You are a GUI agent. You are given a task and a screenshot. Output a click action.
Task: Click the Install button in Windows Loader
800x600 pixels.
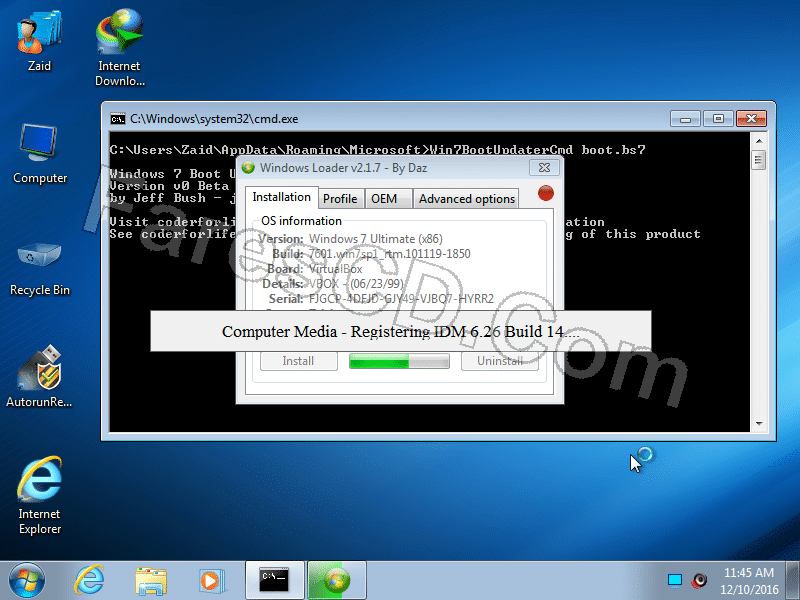coord(298,361)
